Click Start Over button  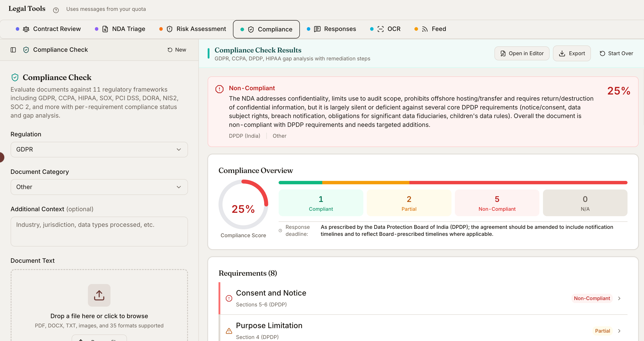[616, 53]
